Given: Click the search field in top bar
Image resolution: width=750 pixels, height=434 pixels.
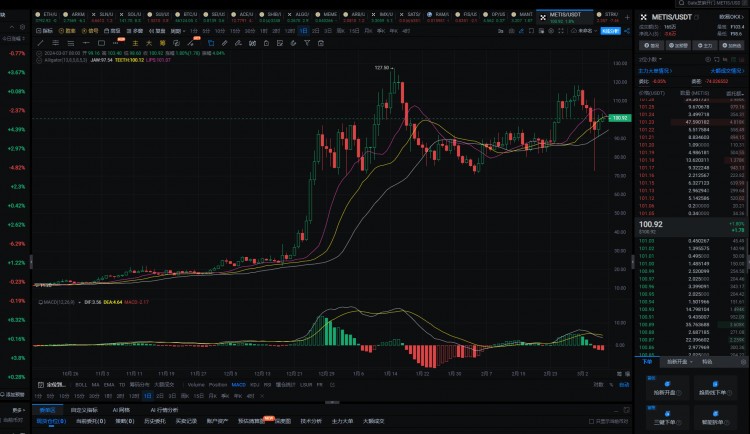Looking at the screenshot, I should point(713,3).
